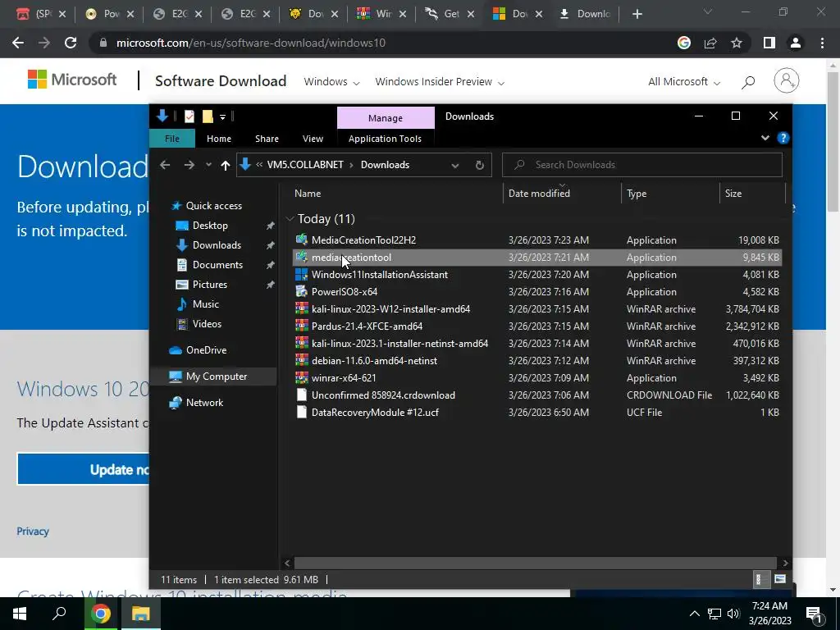This screenshot has height=630, width=840.
Task: Go up one folder level in Explorer
Action: coord(226,165)
